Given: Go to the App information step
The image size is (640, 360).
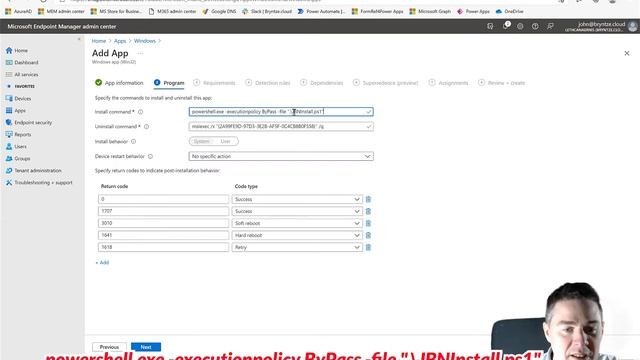Looking at the screenshot, I should pyautogui.click(x=119, y=83).
